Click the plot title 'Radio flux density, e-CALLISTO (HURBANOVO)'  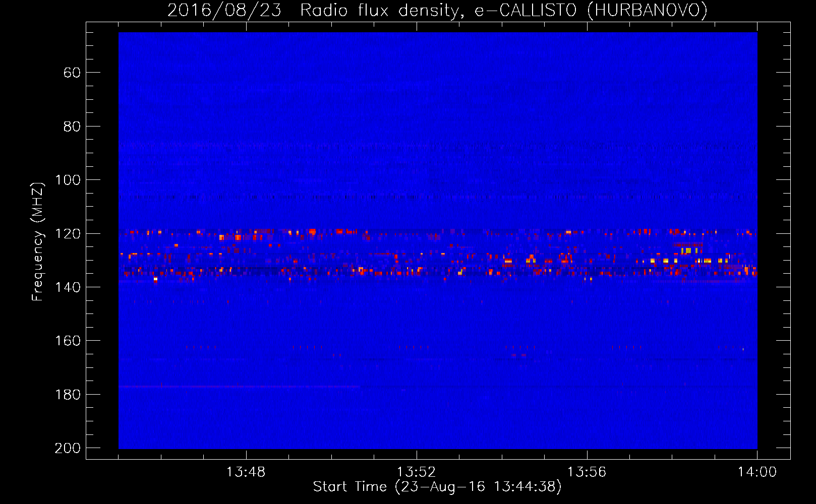click(x=504, y=10)
